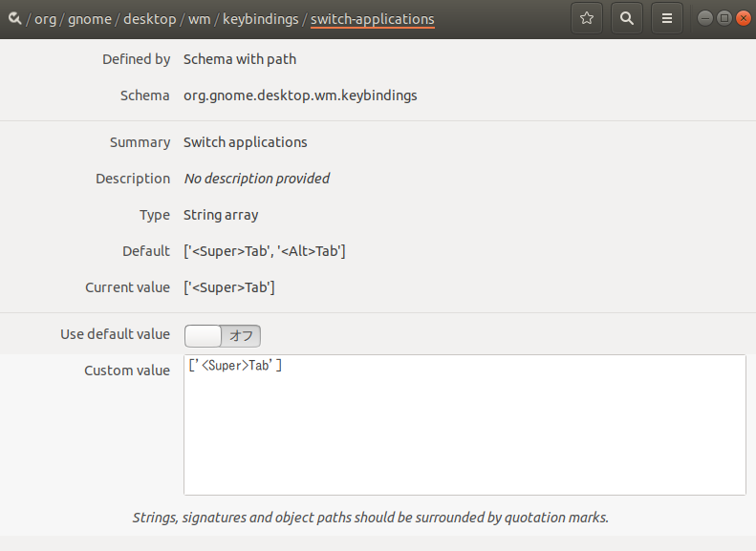Image resolution: width=756 pixels, height=551 pixels.
Task: Click inside the Custom value text box
Action: [x=464, y=425]
